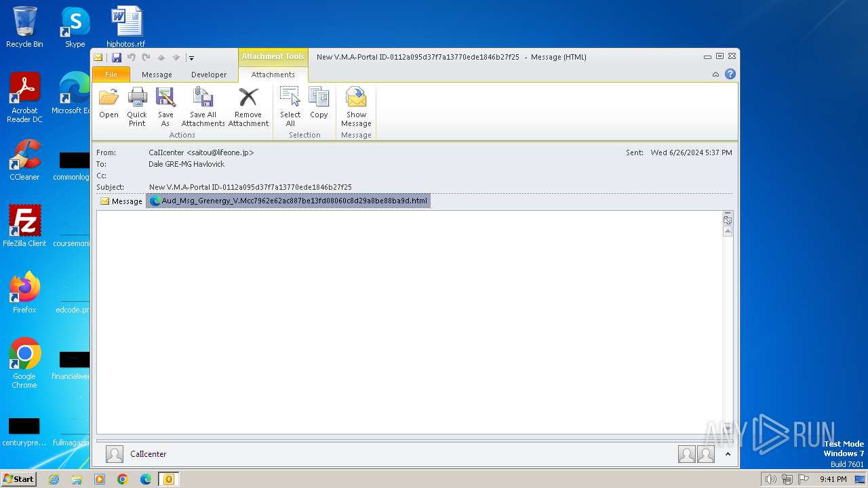Open Google Chrome desktop shortcut
The height and width of the screenshot is (488, 868).
(24, 363)
